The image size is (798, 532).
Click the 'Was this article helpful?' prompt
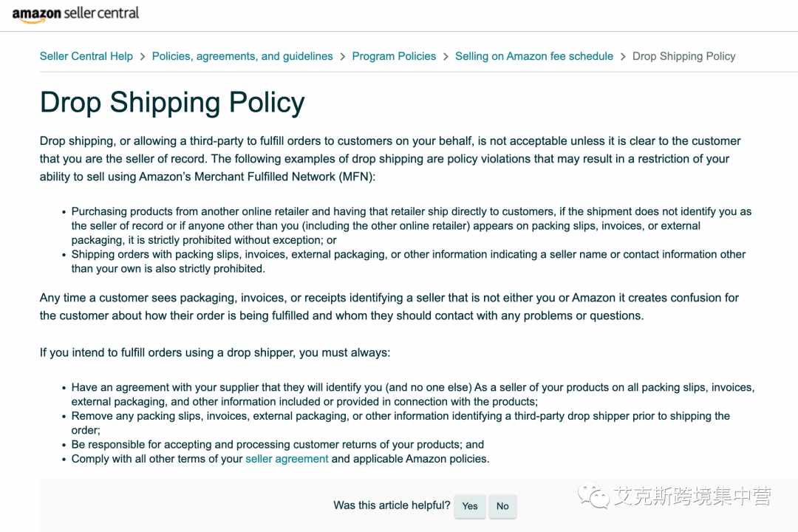[392, 505]
